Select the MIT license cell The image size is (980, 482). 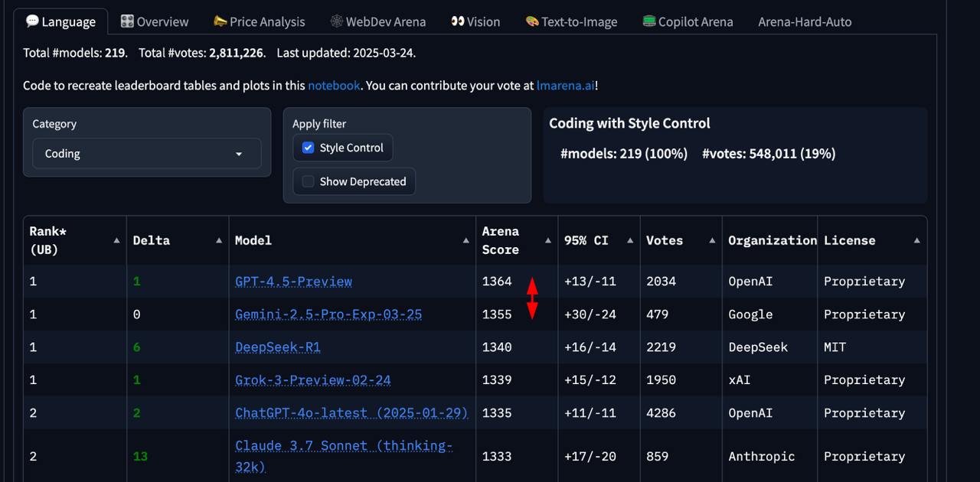pos(872,347)
